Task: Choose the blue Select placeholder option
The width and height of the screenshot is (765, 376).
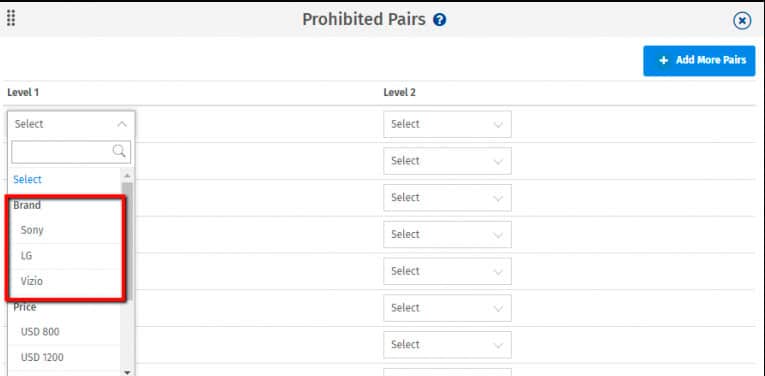Action: click(x=27, y=179)
